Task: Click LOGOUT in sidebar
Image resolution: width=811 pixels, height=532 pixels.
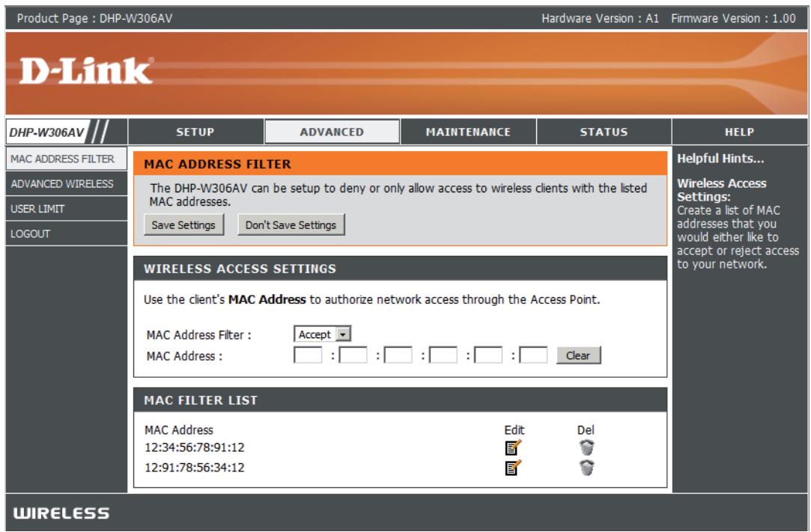Action: tap(66, 233)
